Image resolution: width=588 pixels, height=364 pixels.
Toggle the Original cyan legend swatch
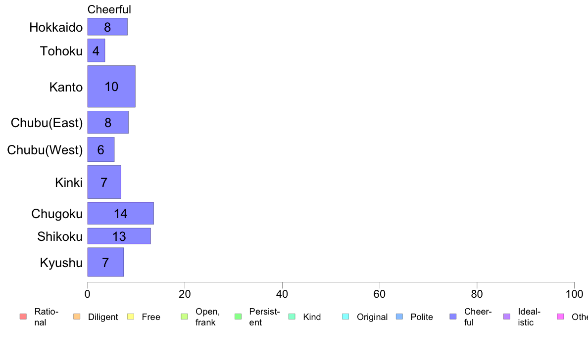click(x=346, y=317)
